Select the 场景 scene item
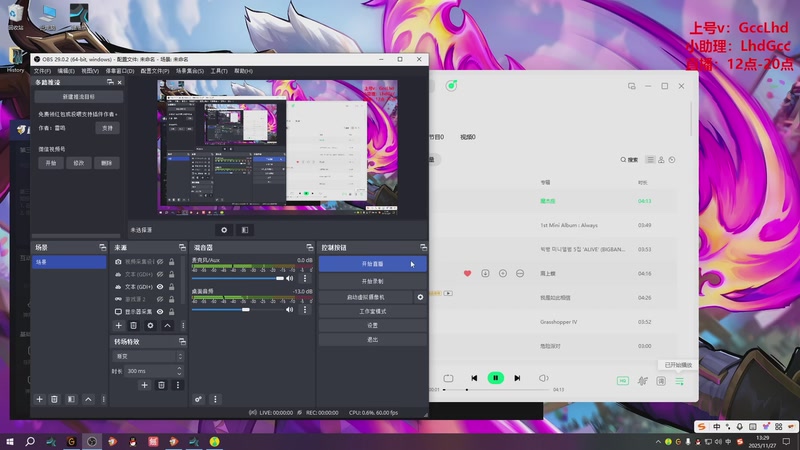 click(69, 262)
